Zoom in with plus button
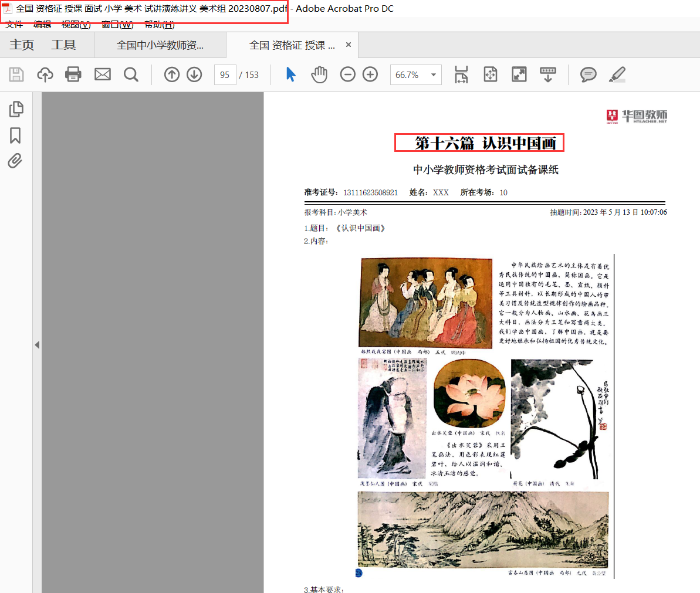Viewport: 700px width, 593px height. click(x=370, y=74)
